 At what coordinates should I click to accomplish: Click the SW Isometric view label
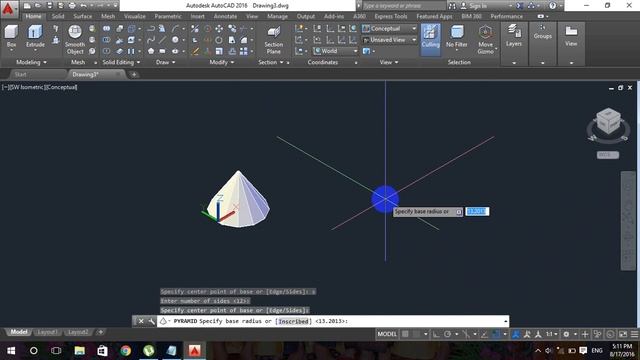click(27, 87)
